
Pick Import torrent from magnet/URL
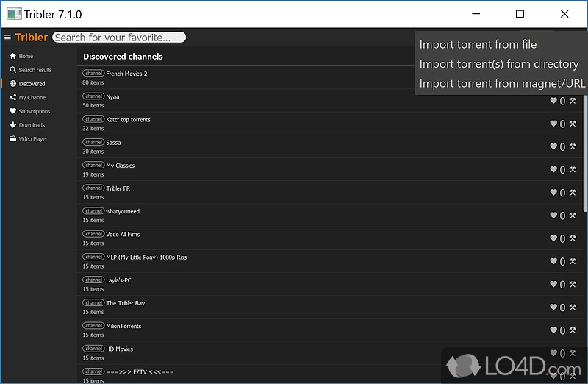coord(502,84)
